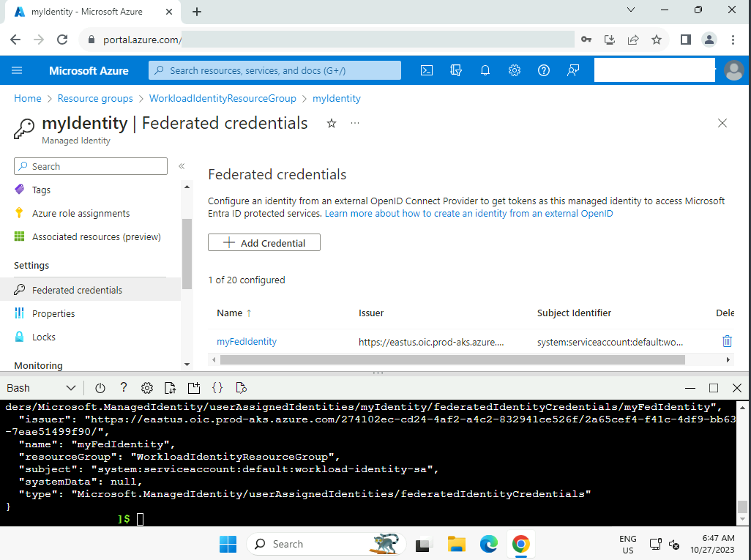Open the myFedIdentity credential link
751x560 pixels.
pos(247,342)
